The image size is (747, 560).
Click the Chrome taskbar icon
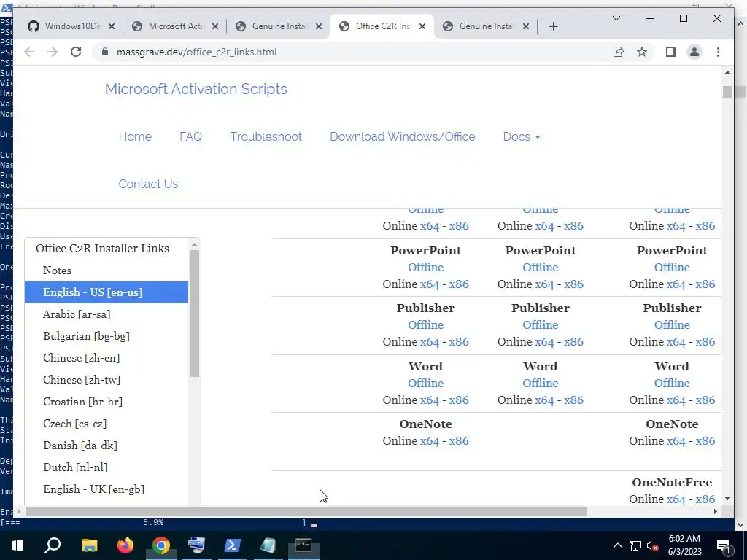coord(161,545)
